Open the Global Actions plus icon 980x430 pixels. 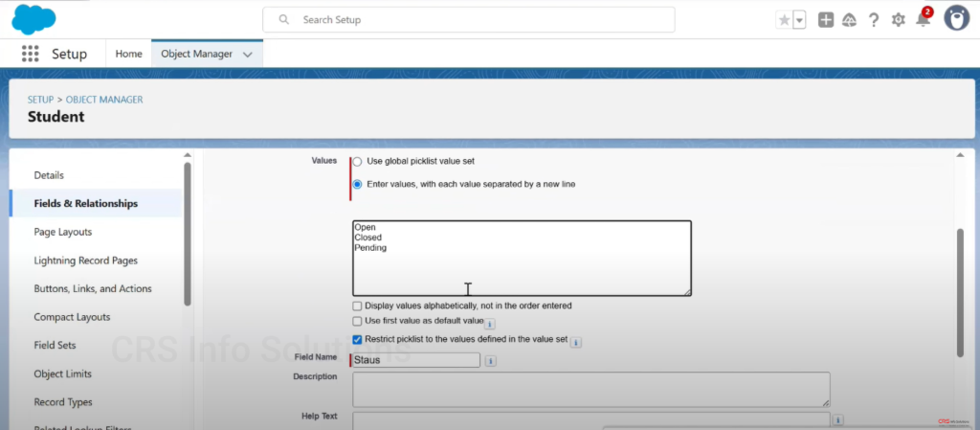[826, 20]
